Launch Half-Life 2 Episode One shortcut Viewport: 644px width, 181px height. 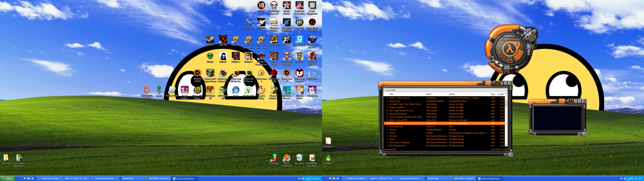pos(248,42)
